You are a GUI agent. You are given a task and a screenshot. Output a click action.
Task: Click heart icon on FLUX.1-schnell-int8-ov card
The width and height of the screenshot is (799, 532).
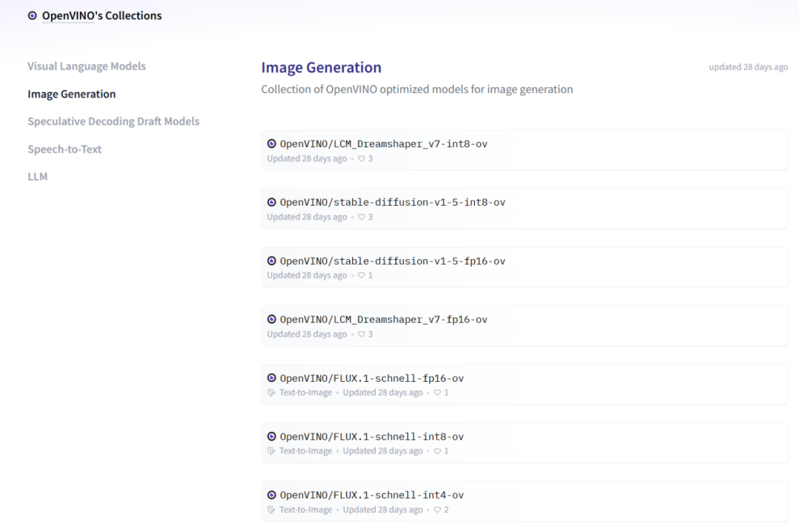437,451
